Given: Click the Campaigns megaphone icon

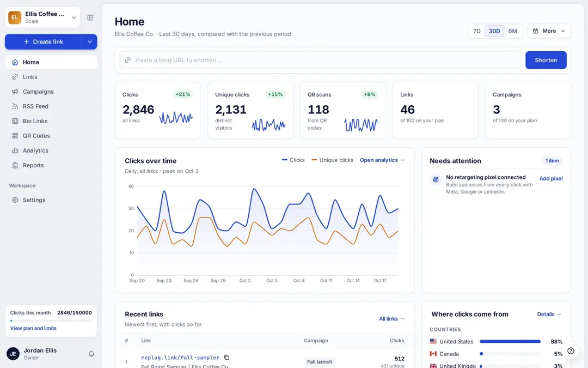Looking at the screenshot, I should point(15,92).
